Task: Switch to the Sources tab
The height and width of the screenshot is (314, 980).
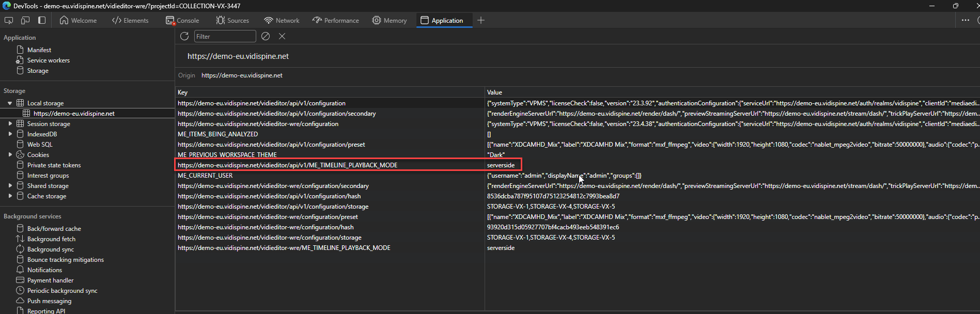Action: [x=232, y=20]
